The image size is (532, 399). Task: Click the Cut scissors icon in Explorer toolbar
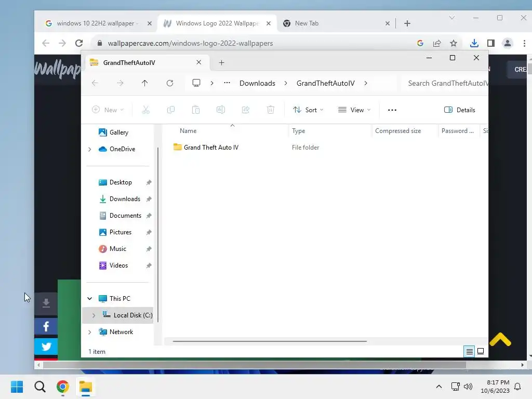(145, 110)
